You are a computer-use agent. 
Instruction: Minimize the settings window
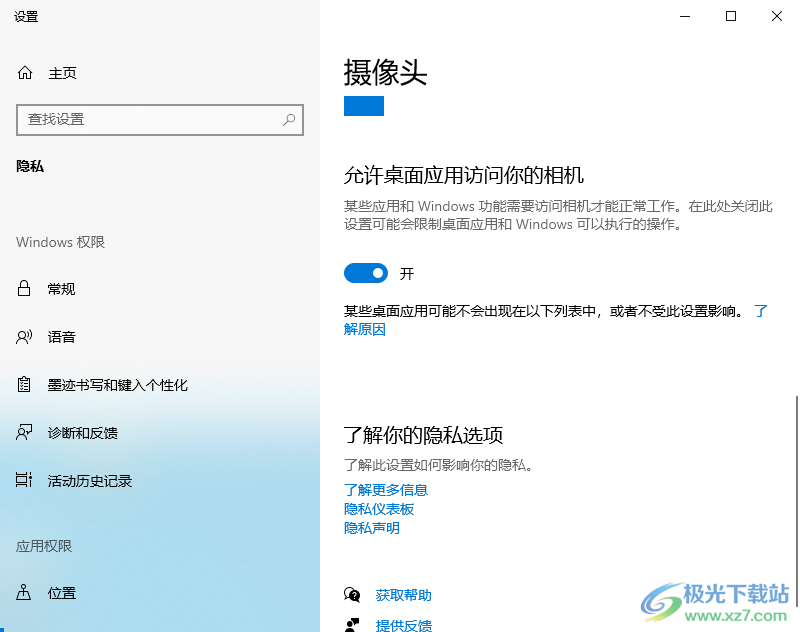click(x=685, y=16)
